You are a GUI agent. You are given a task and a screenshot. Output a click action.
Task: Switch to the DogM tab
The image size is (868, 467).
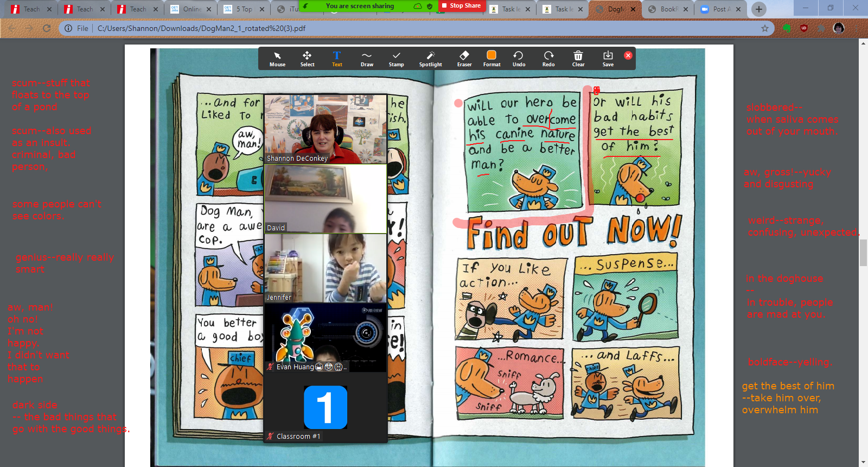point(615,9)
